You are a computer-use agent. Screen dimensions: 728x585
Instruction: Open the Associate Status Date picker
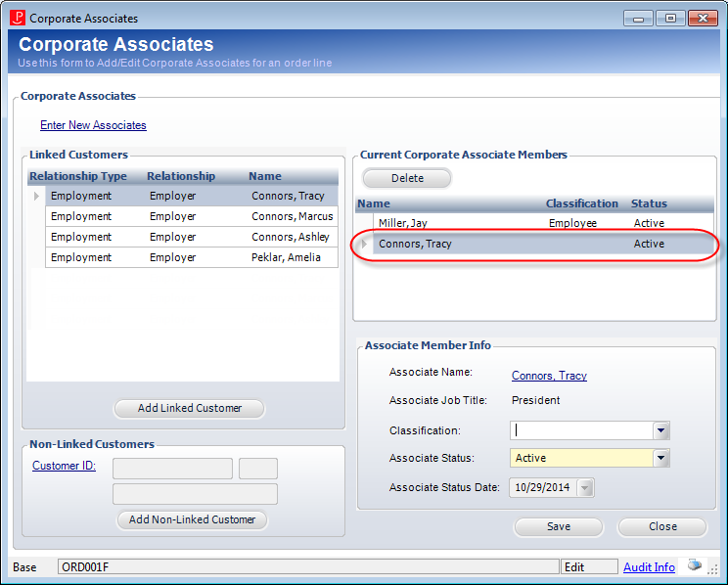tap(585, 487)
